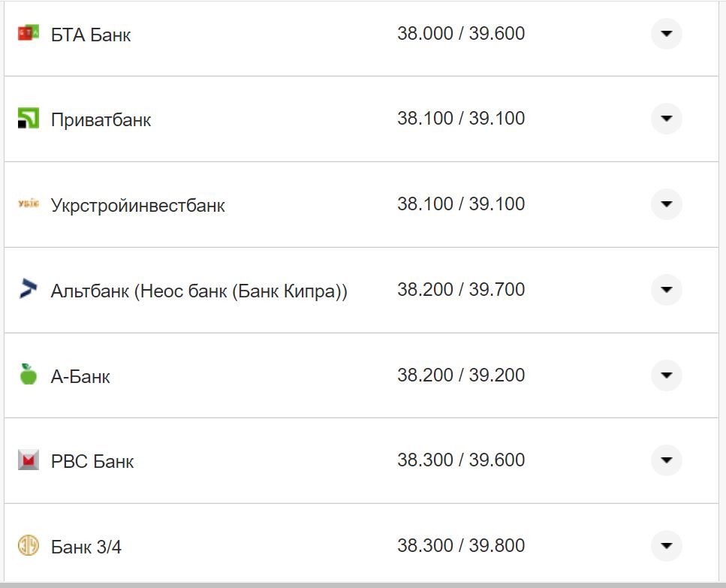Click the БТА Банк rate 38.000 / 39.600

tap(460, 34)
